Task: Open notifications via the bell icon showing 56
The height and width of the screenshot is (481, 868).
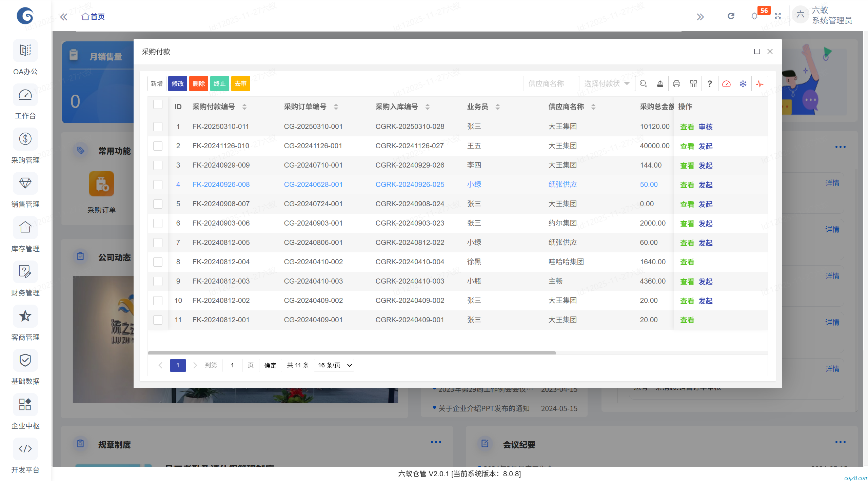Action: click(x=754, y=16)
